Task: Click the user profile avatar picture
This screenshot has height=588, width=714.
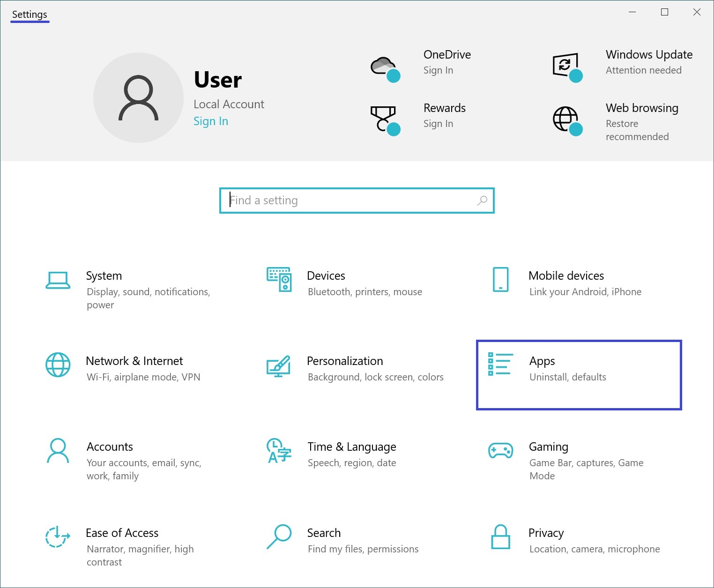Action: point(138,97)
